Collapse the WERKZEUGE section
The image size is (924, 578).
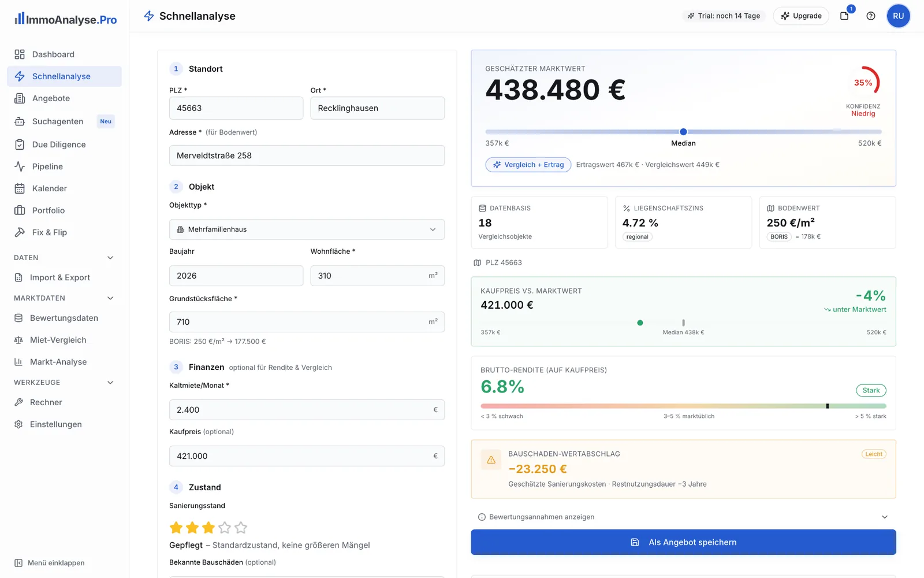pos(110,383)
